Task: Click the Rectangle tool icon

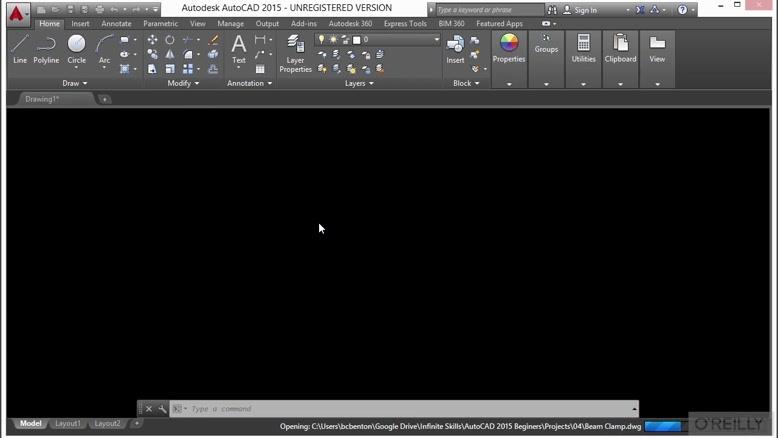Action: [125, 40]
